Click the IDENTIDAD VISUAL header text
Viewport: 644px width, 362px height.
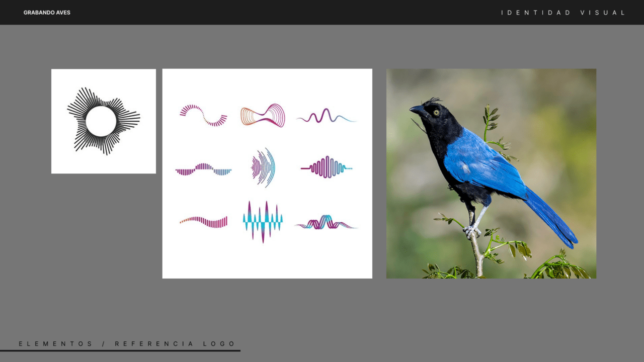(x=563, y=13)
